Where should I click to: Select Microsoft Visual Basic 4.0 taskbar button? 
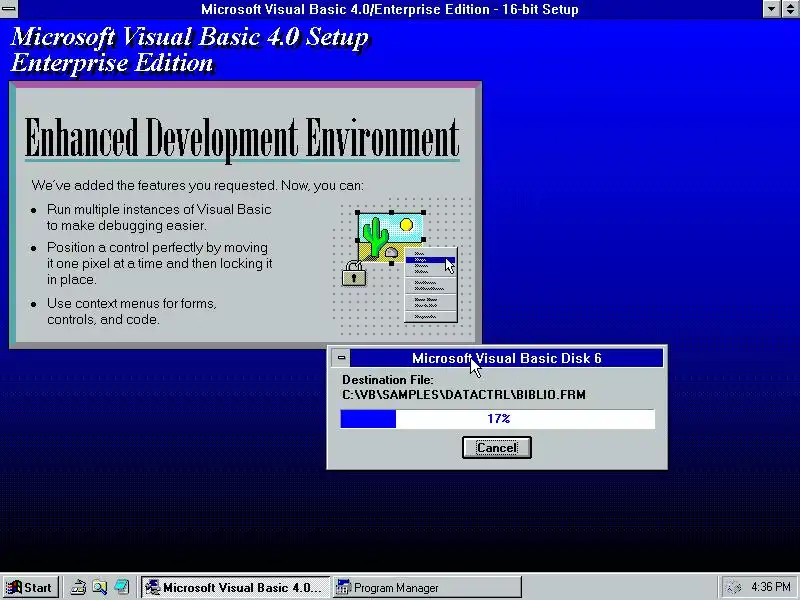click(x=236, y=587)
